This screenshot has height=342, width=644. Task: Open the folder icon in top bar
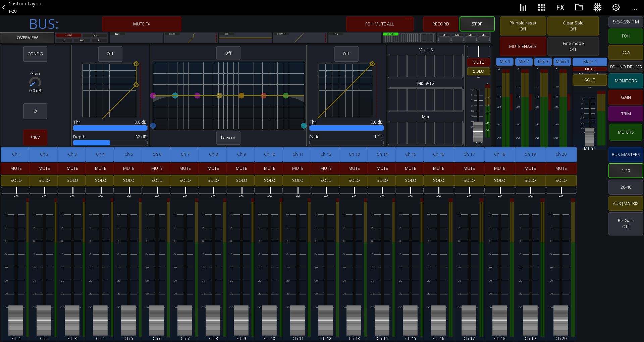point(579,7)
